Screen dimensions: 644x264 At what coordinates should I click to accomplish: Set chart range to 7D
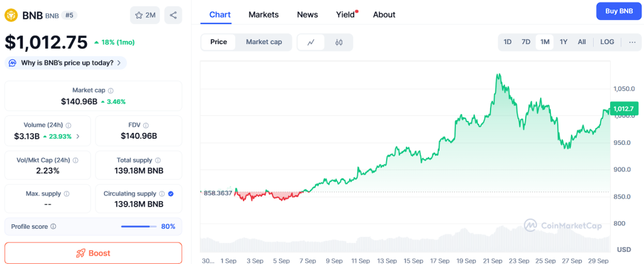(526, 42)
